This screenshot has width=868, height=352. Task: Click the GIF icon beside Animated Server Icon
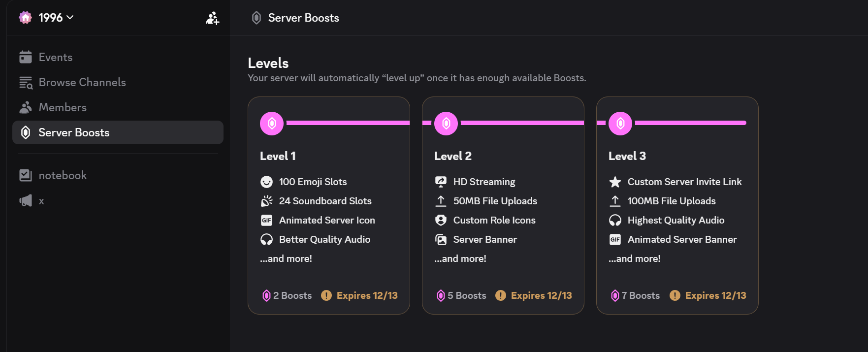[x=266, y=221]
